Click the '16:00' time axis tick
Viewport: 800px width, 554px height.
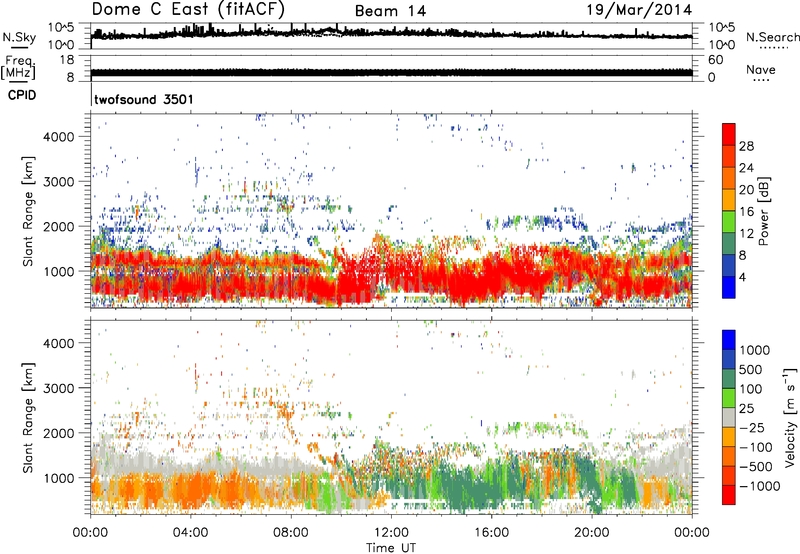(x=491, y=533)
